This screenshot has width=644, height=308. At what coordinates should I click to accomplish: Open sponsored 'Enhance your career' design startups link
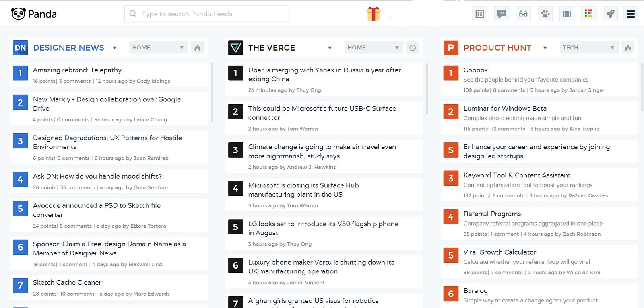[x=537, y=152]
